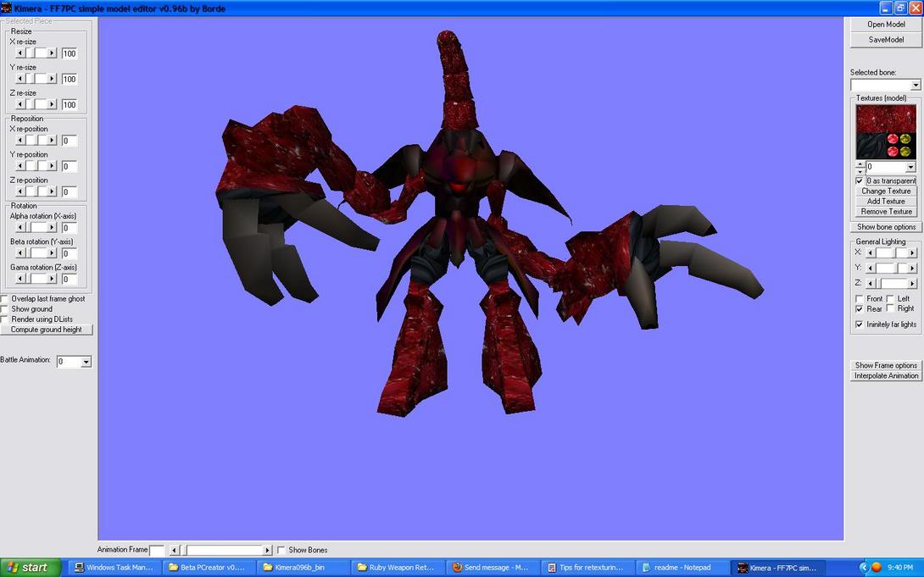Image resolution: width=924 pixels, height=577 pixels.
Task: Switch to readme - Notepad taskbar item
Action: click(x=681, y=568)
